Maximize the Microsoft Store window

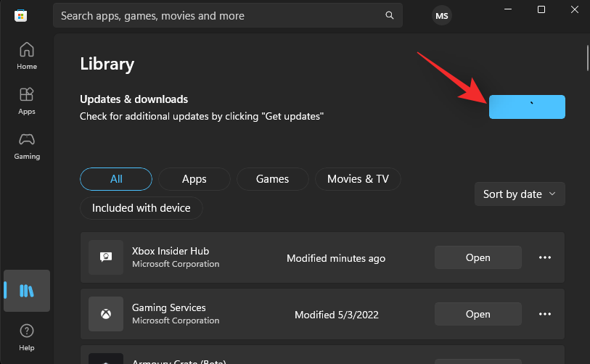pyautogui.click(x=541, y=9)
